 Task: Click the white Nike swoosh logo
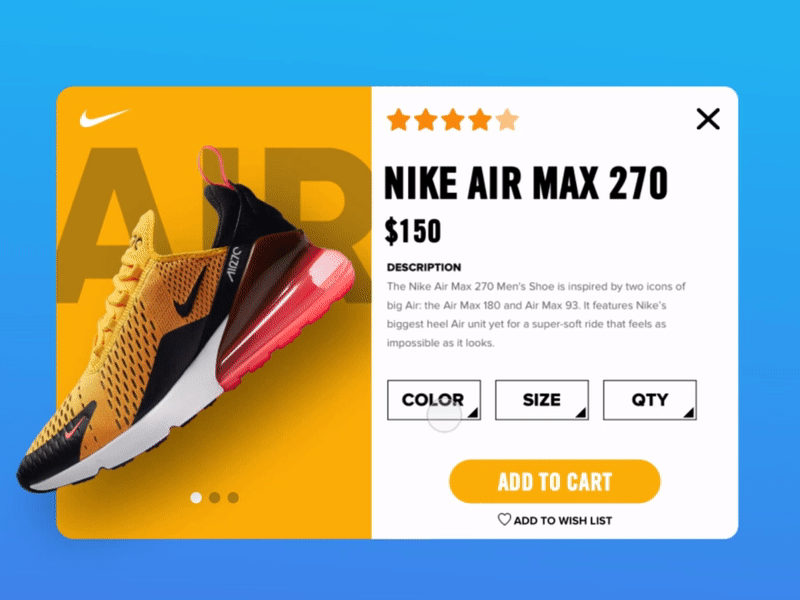104,117
